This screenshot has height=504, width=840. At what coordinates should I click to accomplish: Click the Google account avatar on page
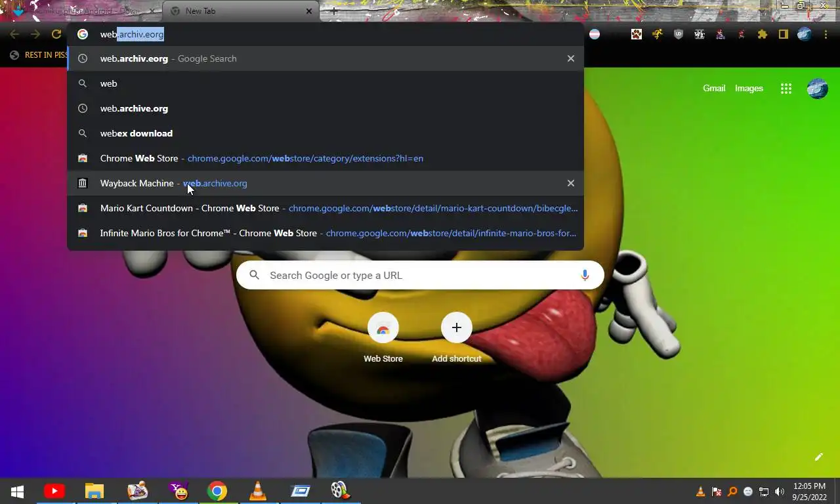pos(817,89)
